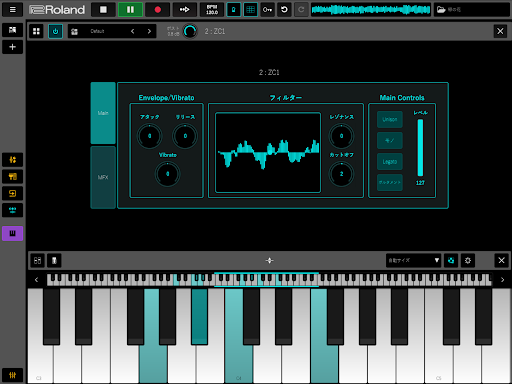
Task: Click the keyboard layout grid icon
Action: tap(37, 260)
